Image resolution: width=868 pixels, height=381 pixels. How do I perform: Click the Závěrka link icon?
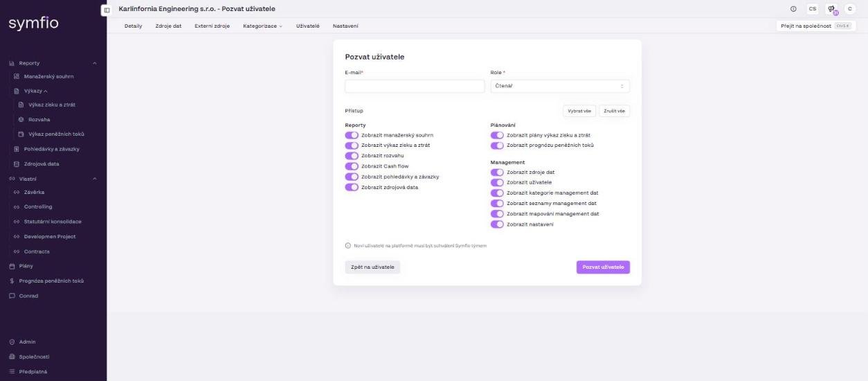click(x=17, y=192)
